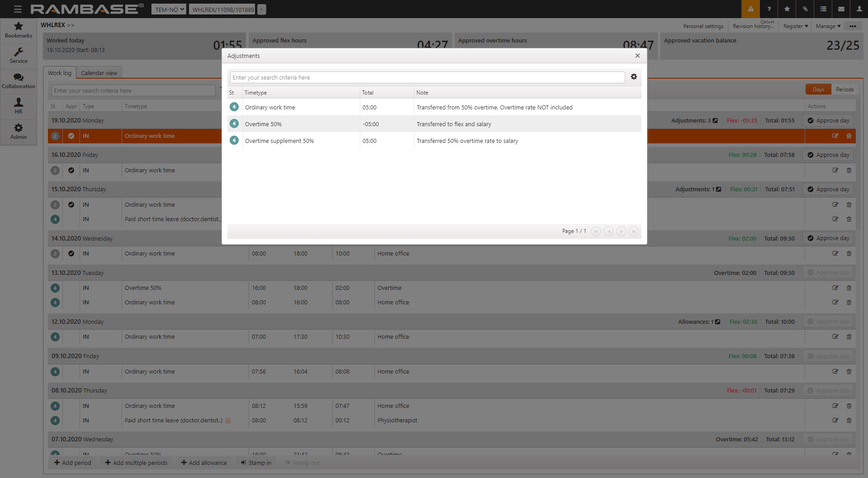Delete the 16.10.2020 Ordinary work time entry
Screen dimensions: 868x478
coord(849,170)
